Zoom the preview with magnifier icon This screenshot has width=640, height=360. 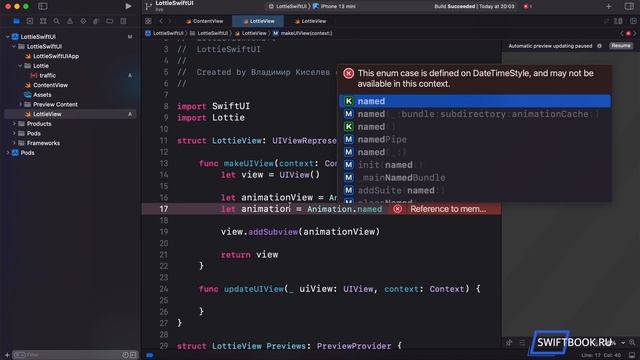pyautogui.click(x=632, y=343)
